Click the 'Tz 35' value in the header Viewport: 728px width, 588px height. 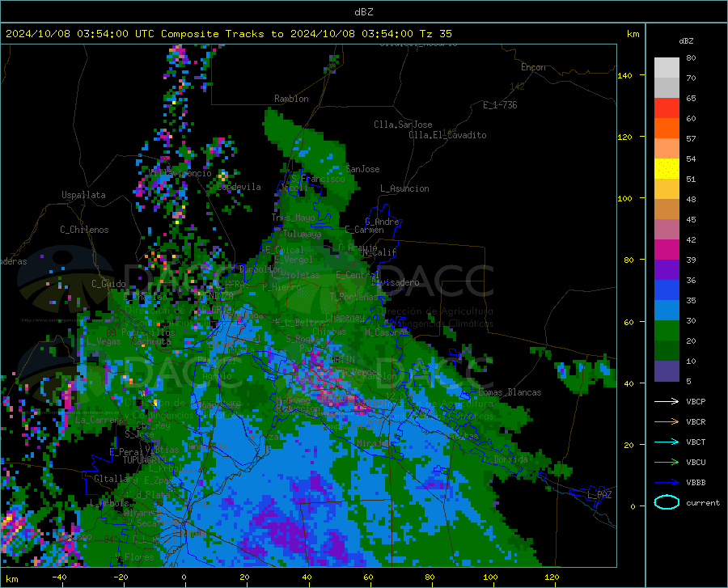pyautogui.click(x=435, y=34)
